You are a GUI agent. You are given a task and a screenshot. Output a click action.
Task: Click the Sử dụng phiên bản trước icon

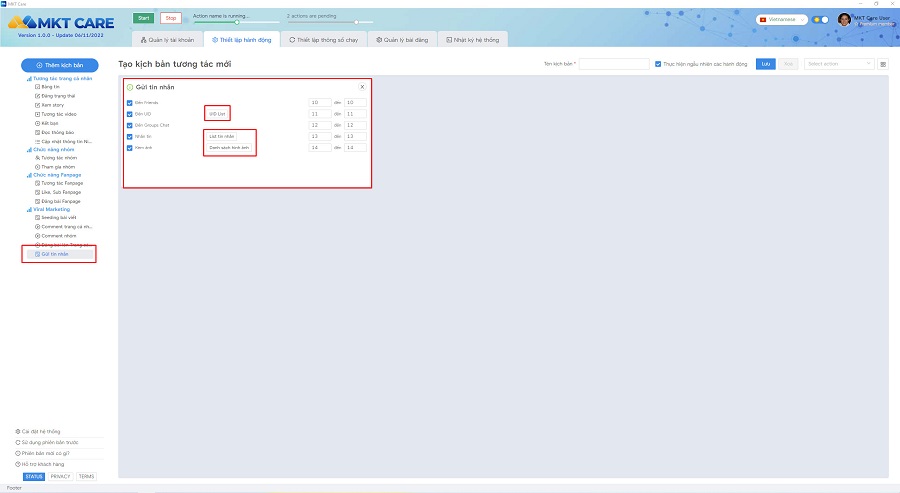point(18,442)
